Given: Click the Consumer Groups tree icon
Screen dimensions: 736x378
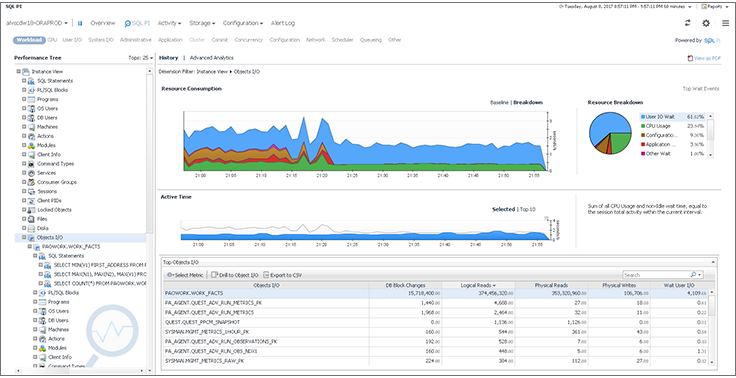Looking at the screenshot, I should [x=31, y=182].
